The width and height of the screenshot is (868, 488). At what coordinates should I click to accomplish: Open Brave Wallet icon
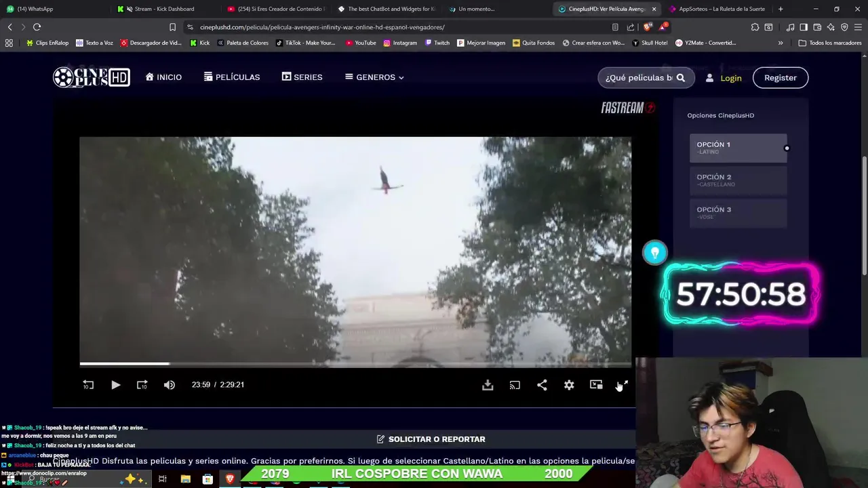817,27
